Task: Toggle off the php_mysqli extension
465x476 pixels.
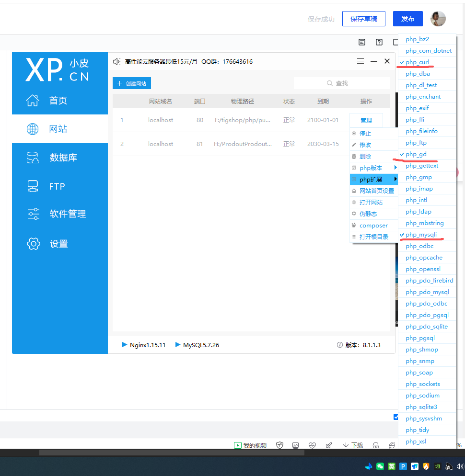Action: click(x=421, y=235)
